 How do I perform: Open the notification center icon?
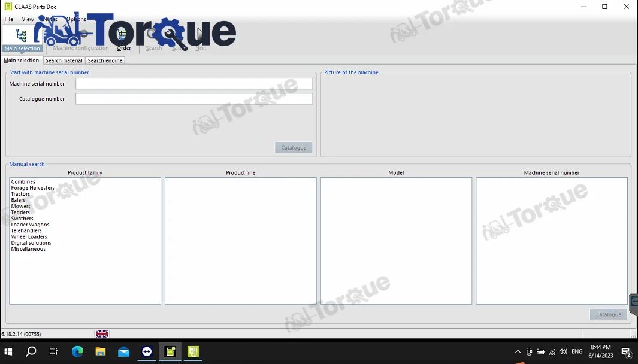626,352
